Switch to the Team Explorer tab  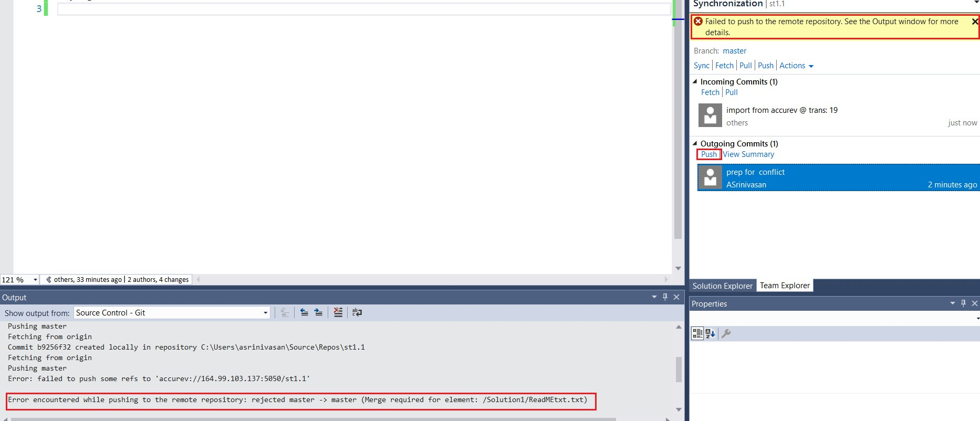point(785,286)
